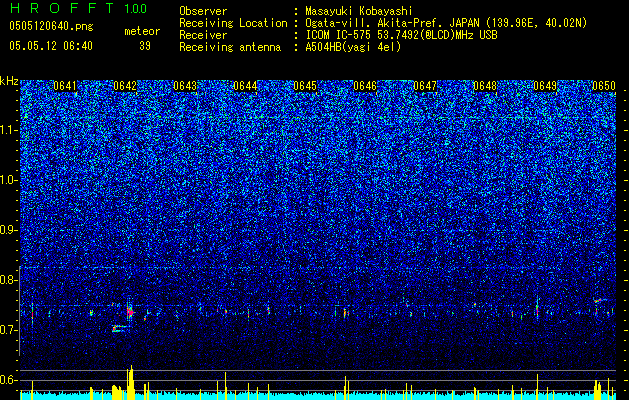Viewport: 629px width, 400px height.
Task: Click the 0643 time marker
Action: (x=185, y=86)
